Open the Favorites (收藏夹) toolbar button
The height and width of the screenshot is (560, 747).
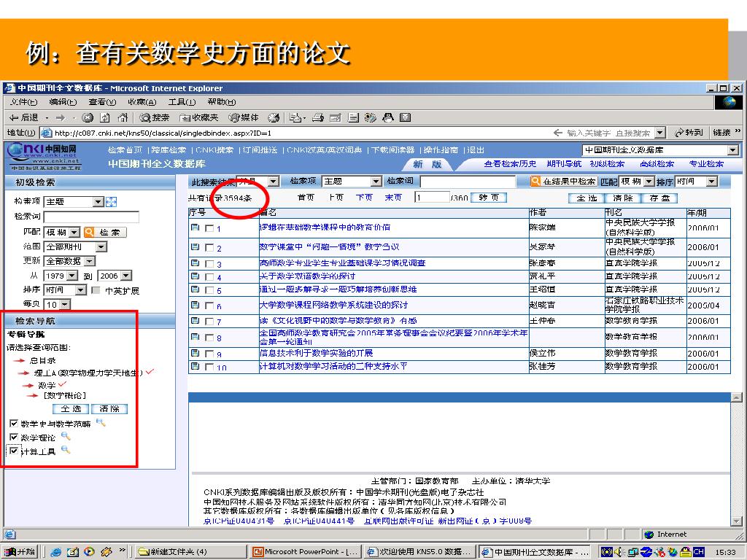(x=198, y=117)
